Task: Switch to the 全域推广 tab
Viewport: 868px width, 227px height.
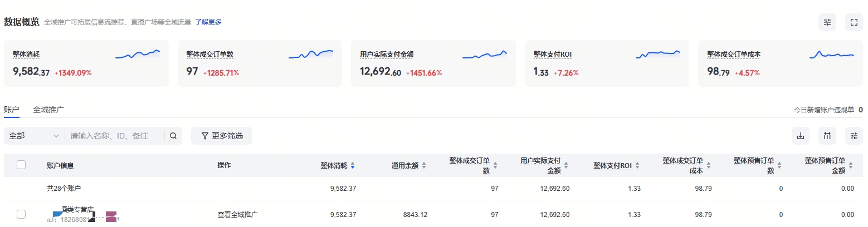Action: [48, 110]
